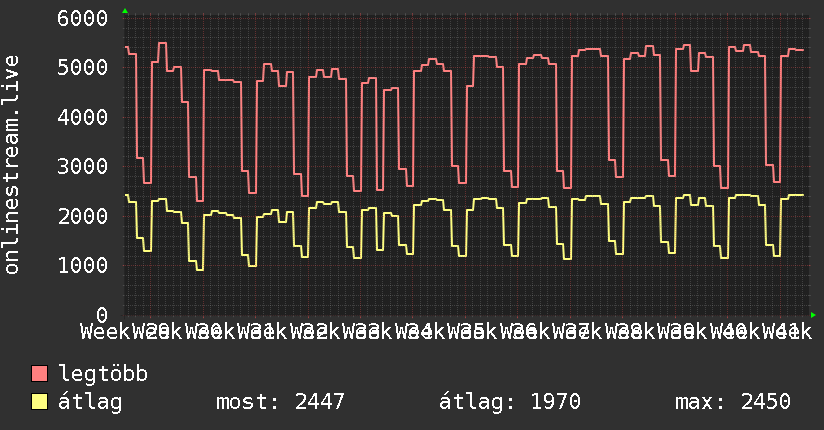
Task: Select the yellow swatch's átlag legend label
Action: coord(90,402)
